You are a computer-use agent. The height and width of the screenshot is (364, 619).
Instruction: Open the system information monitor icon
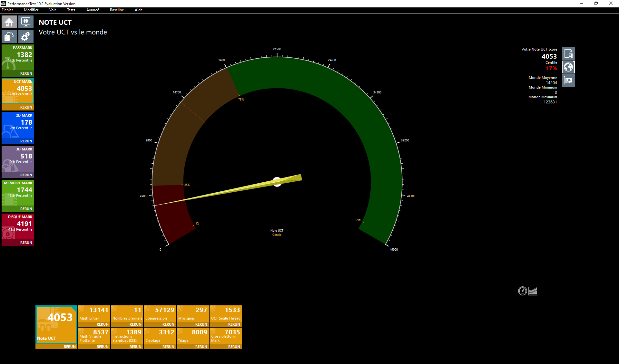tap(26, 22)
